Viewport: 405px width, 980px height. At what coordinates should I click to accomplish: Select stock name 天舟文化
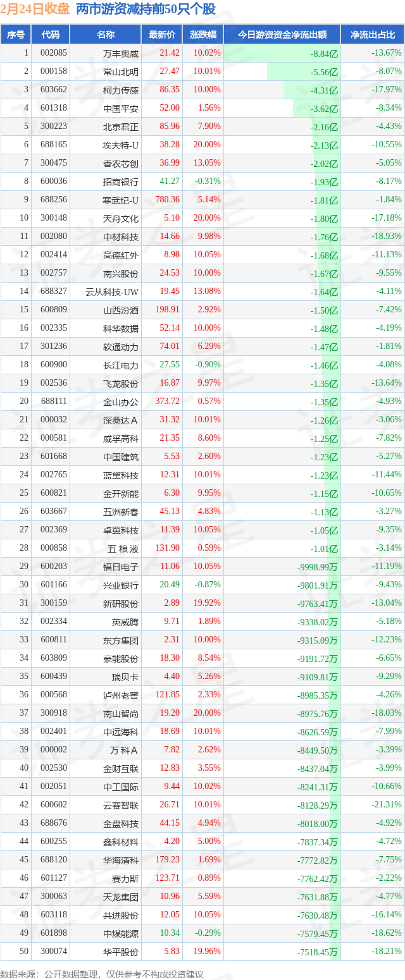[121, 218]
